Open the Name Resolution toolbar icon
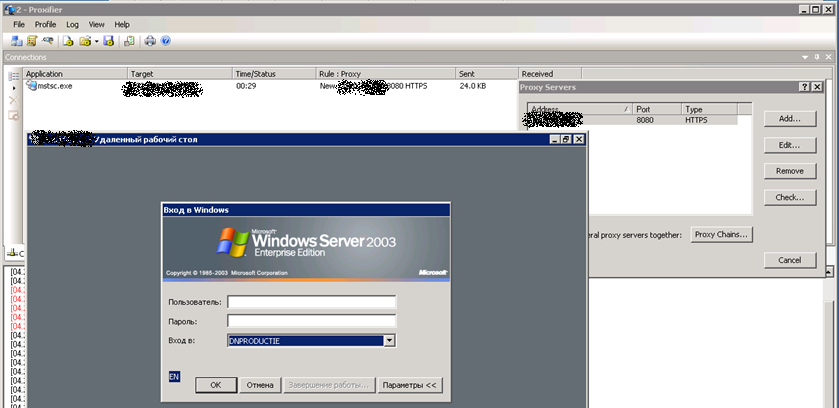The width and height of the screenshot is (839, 408). [48, 41]
